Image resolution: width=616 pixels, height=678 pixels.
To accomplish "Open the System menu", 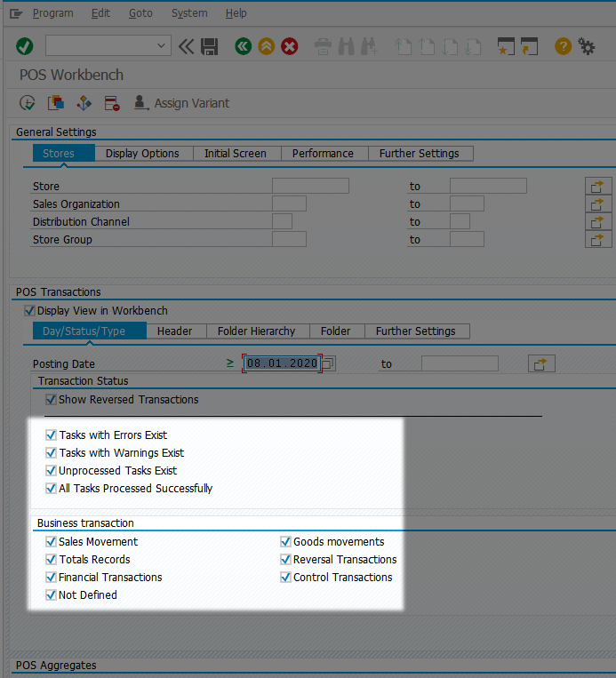I will (x=189, y=13).
